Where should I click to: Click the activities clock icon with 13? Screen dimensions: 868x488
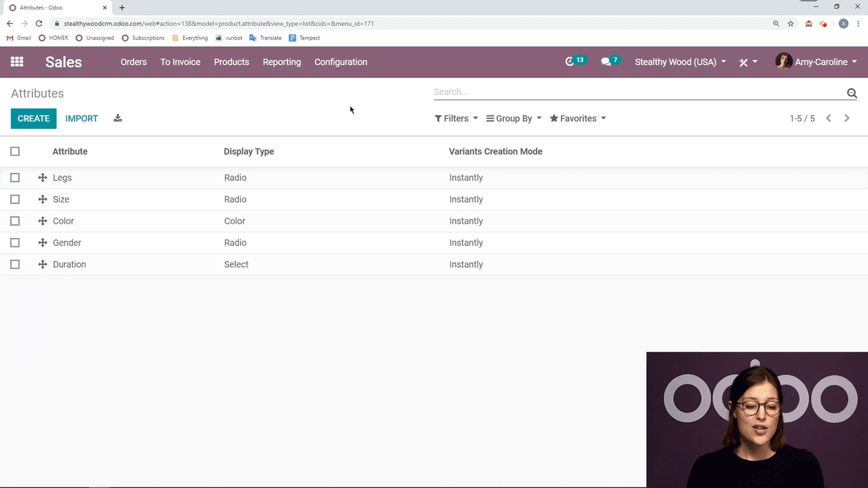(x=570, y=62)
